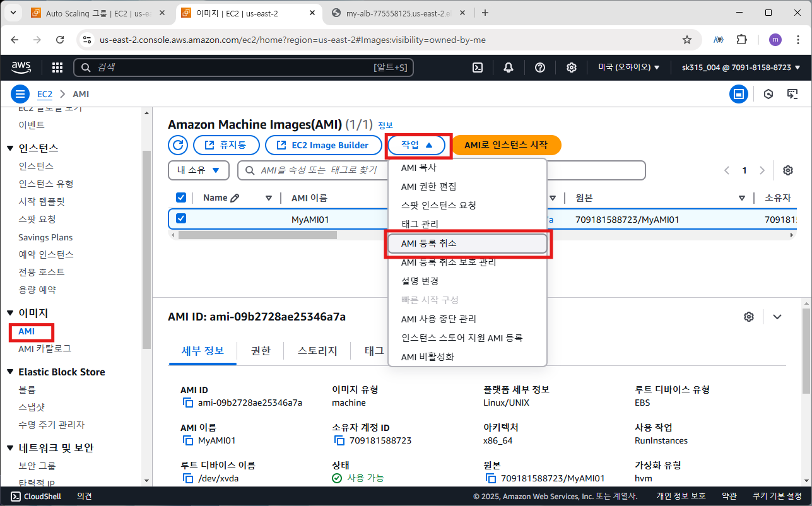The image size is (812, 506).
Task: Open 시작 템플릿 in the sidebar
Action: (x=42, y=202)
